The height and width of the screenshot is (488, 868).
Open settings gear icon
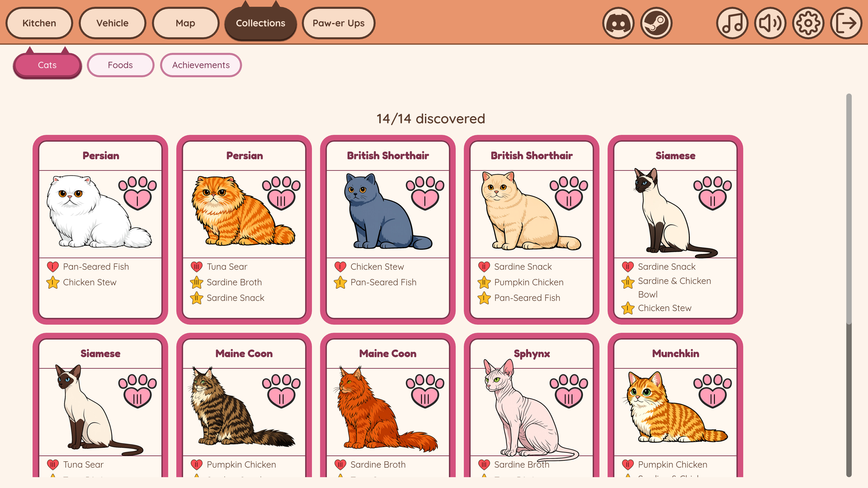[x=808, y=23]
